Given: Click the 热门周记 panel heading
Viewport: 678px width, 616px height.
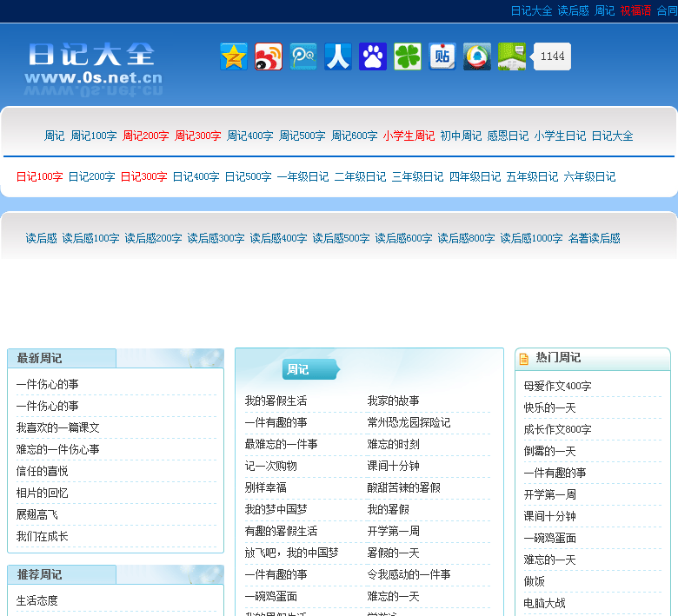Looking at the screenshot, I should [x=558, y=357].
